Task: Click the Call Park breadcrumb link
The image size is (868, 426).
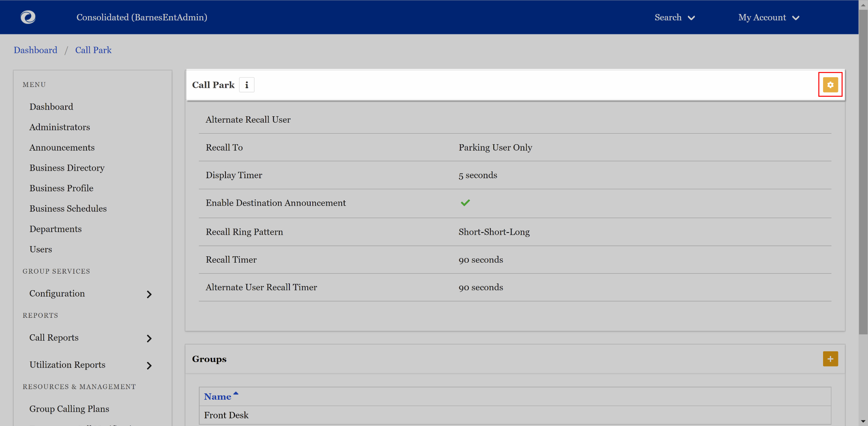Action: 93,50
